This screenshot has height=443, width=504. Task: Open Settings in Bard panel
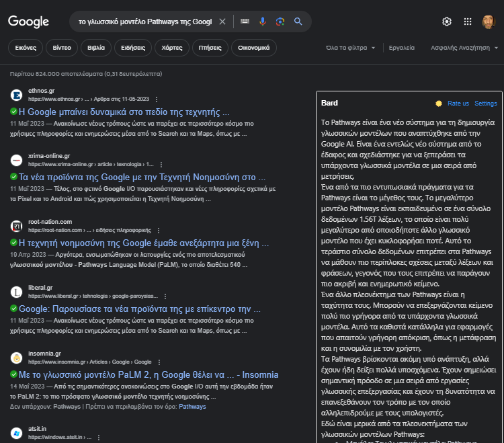pyautogui.click(x=486, y=104)
